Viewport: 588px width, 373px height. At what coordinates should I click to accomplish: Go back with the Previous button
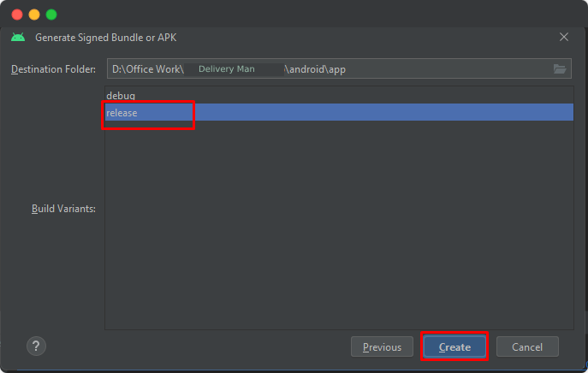pyautogui.click(x=382, y=346)
